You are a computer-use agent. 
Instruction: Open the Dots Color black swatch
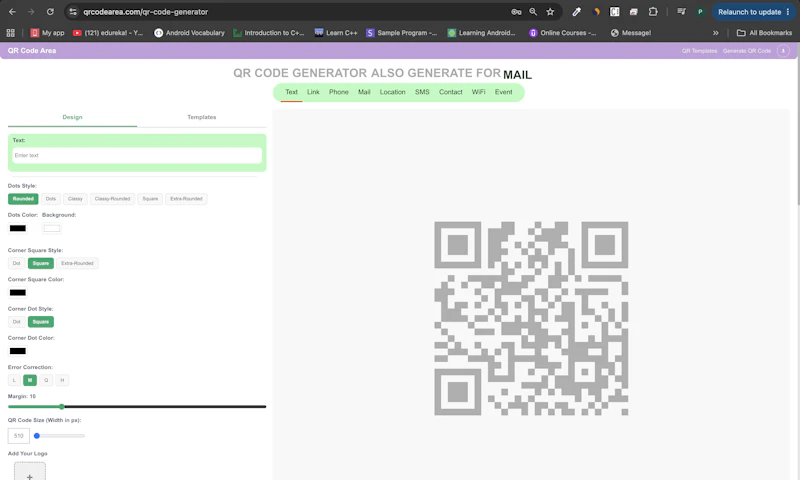point(18,229)
